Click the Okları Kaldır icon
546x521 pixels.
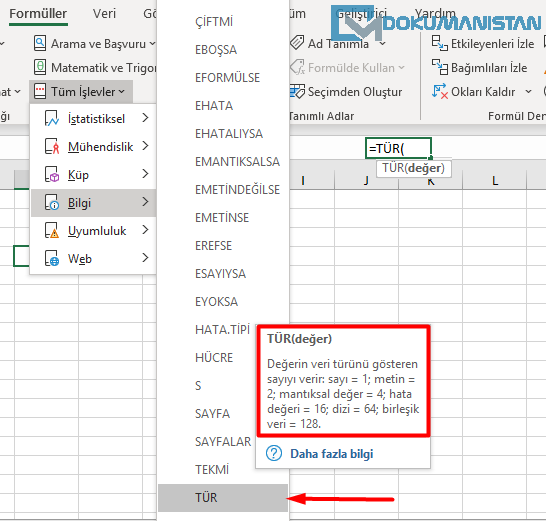point(439,92)
